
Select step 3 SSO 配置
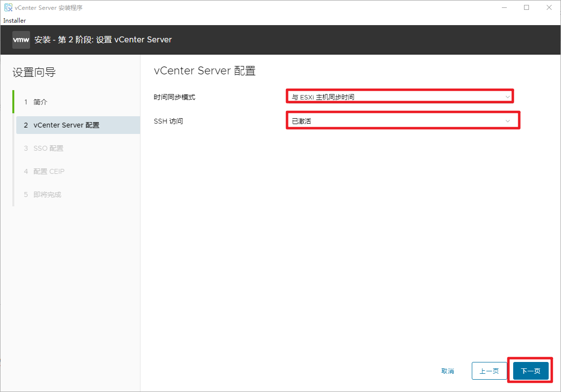pyautogui.click(x=48, y=148)
